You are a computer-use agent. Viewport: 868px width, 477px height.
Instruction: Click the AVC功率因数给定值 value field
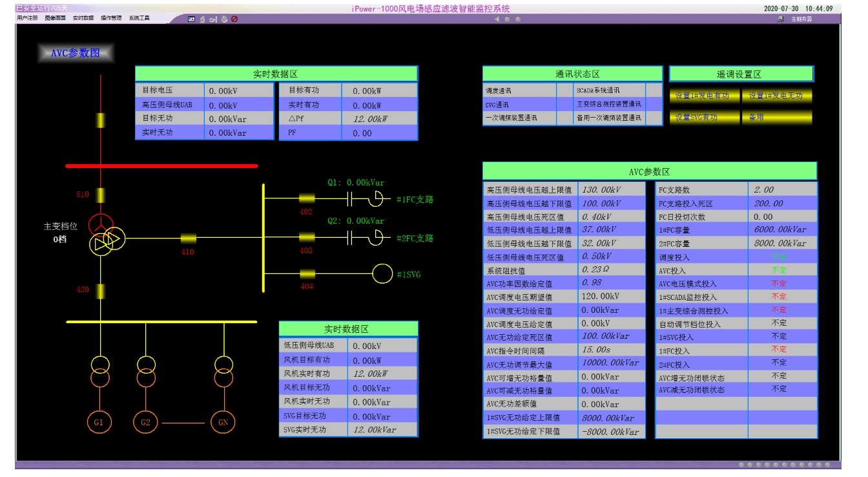(x=610, y=283)
